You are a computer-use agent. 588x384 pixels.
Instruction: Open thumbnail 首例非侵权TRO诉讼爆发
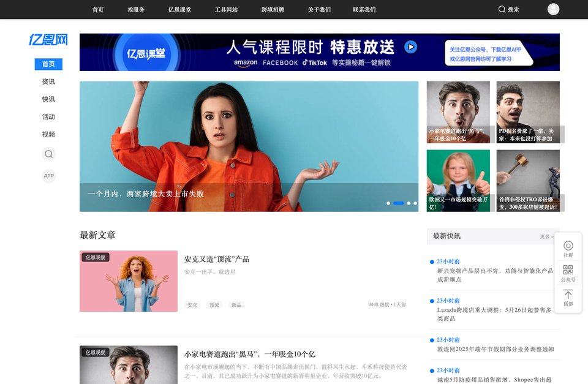528,181
